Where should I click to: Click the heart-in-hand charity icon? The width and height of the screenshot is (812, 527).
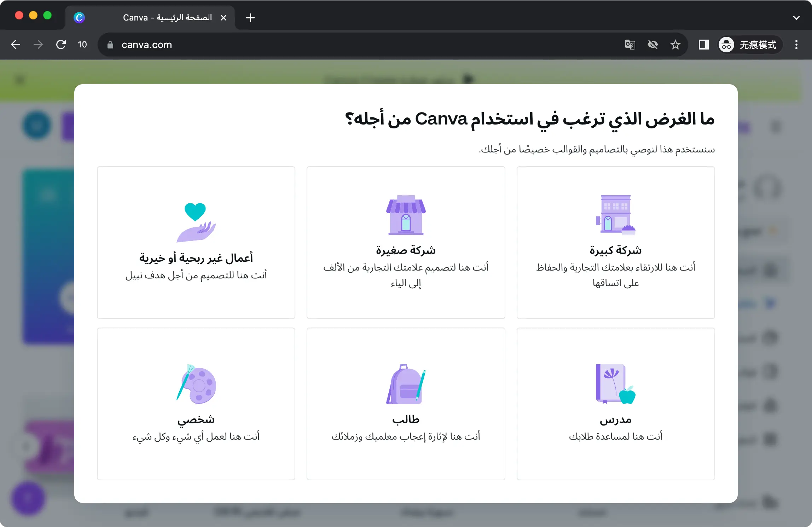(x=196, y=222)
